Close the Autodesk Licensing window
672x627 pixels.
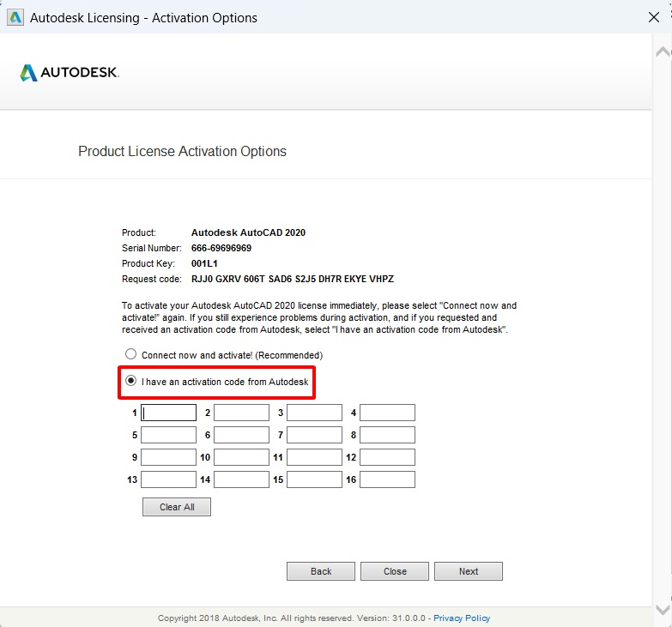coord(654,17)
